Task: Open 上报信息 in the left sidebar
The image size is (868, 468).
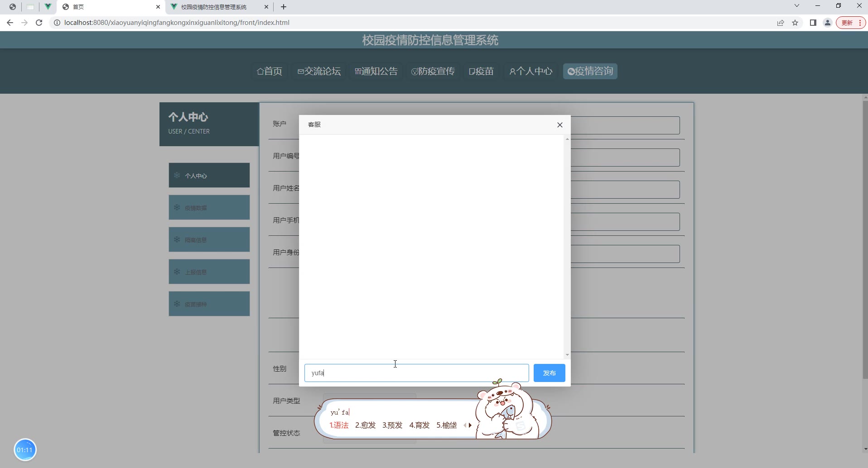Action: click(209, 272)
